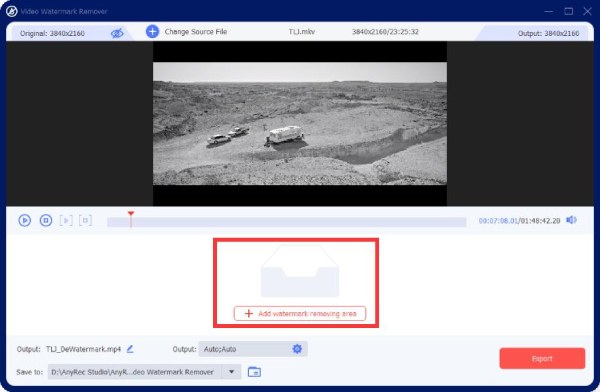Click the Output: 3840x2160 label
The height and width of the screenshot is (392, 600).
click(548, 33)
